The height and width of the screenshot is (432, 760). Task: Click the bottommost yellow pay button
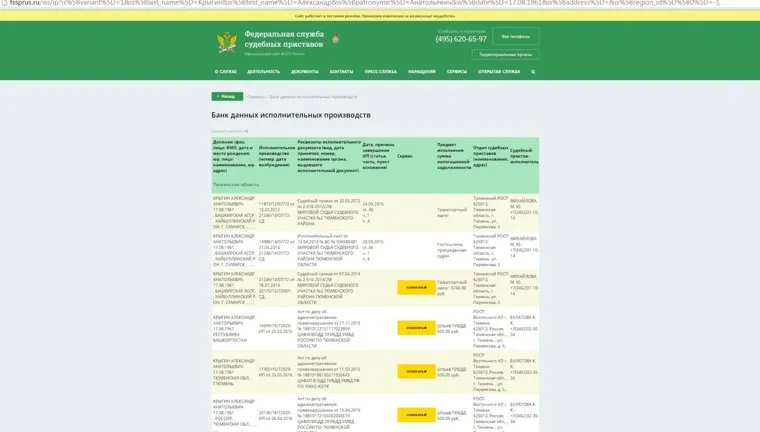[x=416, y=413]
